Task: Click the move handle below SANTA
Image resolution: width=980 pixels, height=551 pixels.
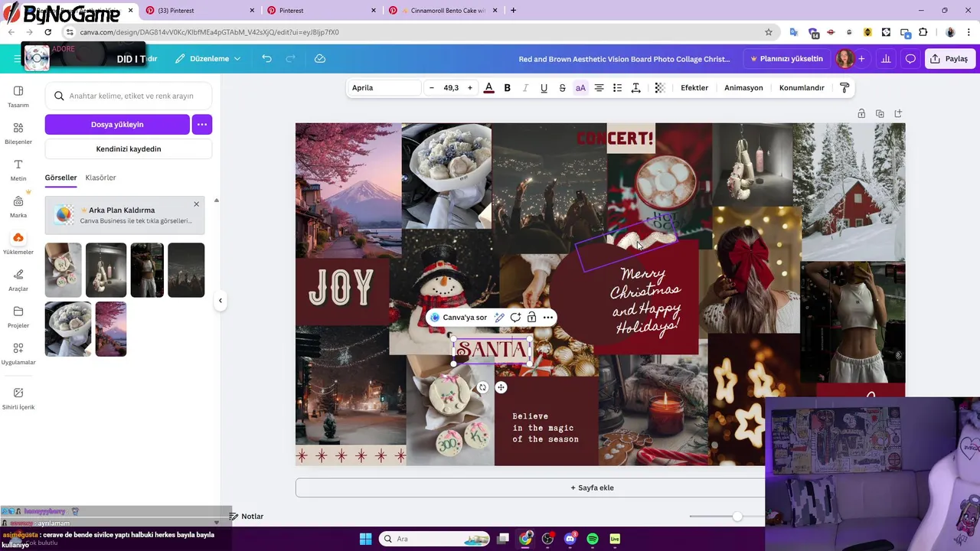Action: (x=501, y=388)
